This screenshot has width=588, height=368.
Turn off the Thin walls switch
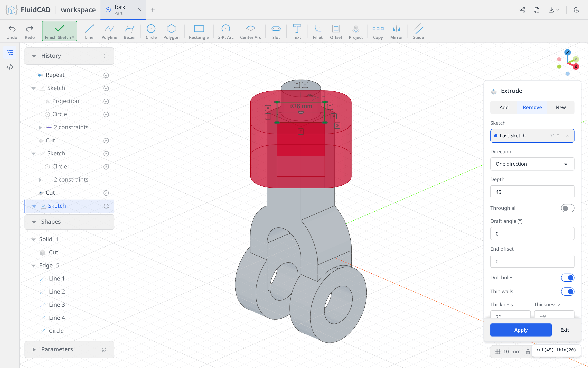(x=567, y=292)
